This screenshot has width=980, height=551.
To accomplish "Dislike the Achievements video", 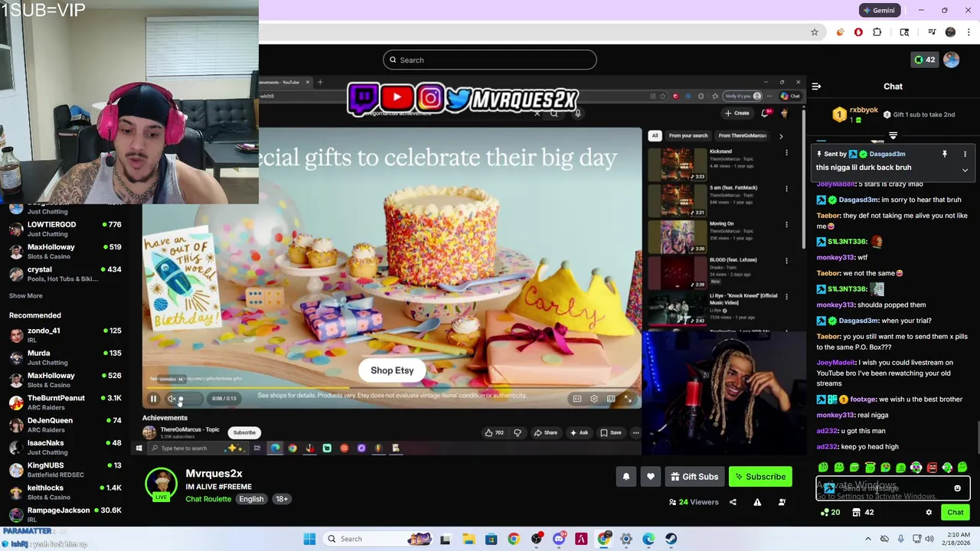I will [x=518, y=432].
